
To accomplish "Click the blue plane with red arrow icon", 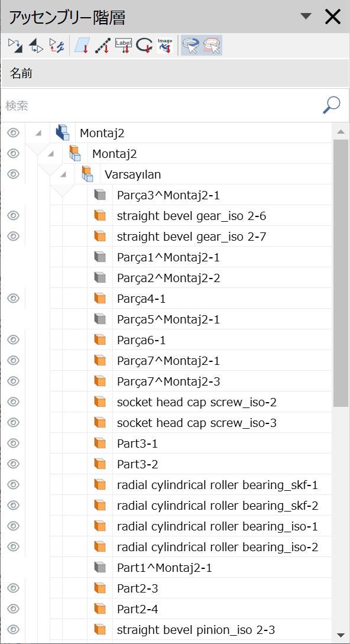I will [x=82, y=45].
